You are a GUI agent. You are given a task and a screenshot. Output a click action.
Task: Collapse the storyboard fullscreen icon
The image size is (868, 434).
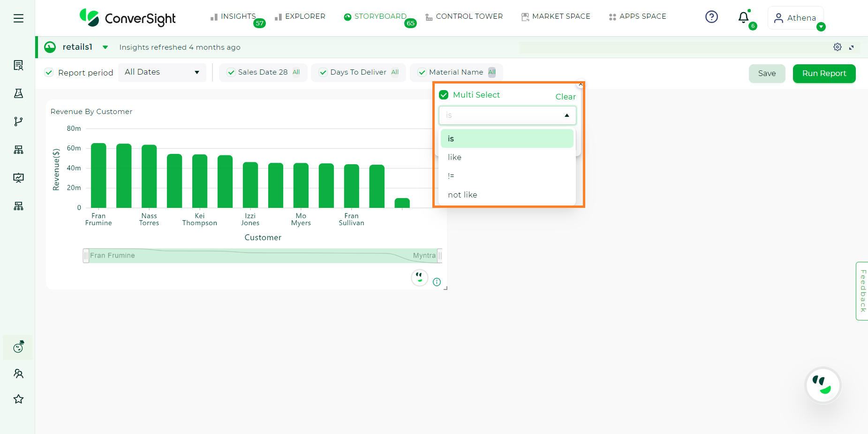coord(852,47)
